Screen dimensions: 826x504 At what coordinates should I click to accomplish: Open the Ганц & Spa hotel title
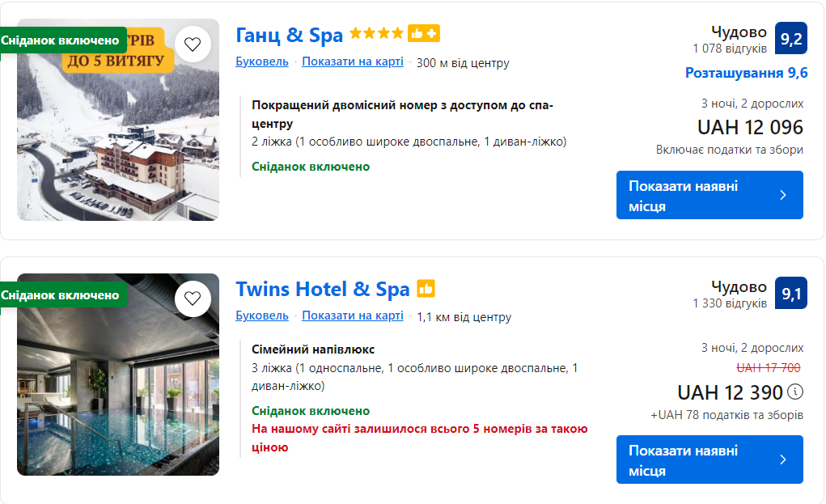(x=289, y=36)
